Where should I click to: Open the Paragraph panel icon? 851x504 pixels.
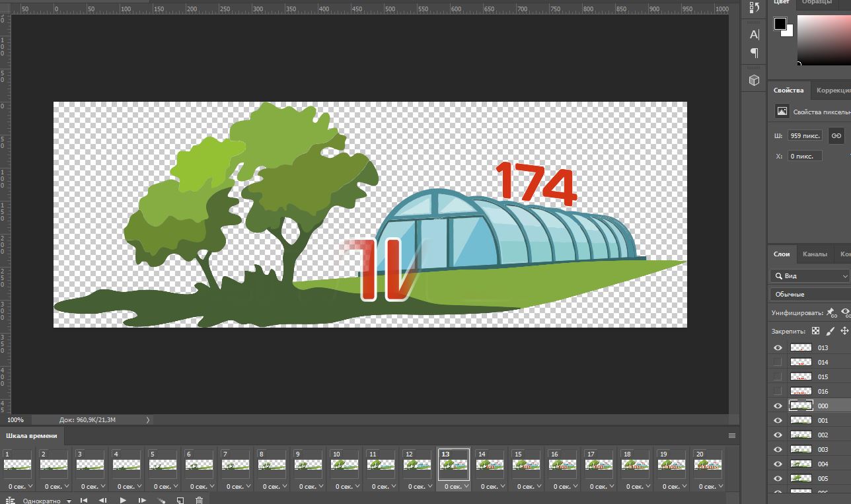(x=755, y=53)
